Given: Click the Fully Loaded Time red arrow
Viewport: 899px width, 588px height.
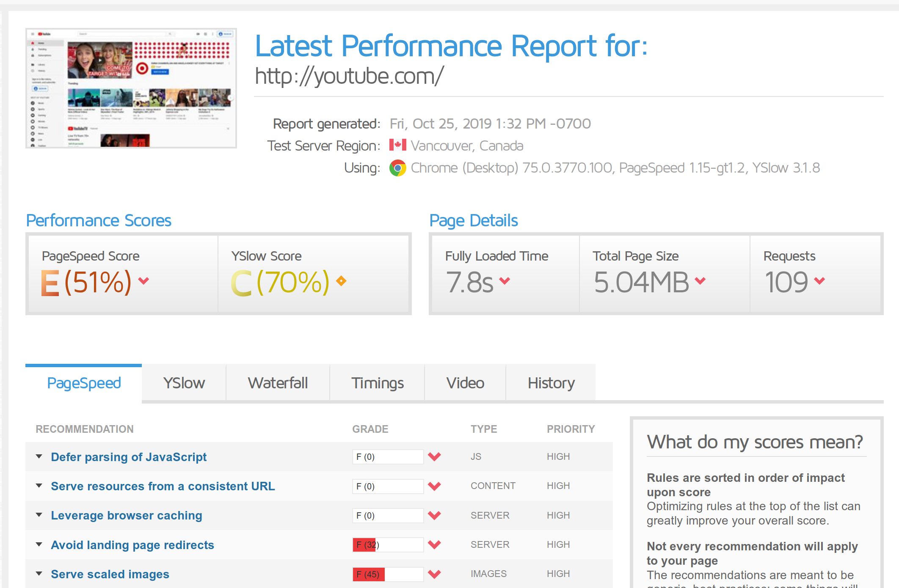Looking at the screenshot, I should pos(505,280).
